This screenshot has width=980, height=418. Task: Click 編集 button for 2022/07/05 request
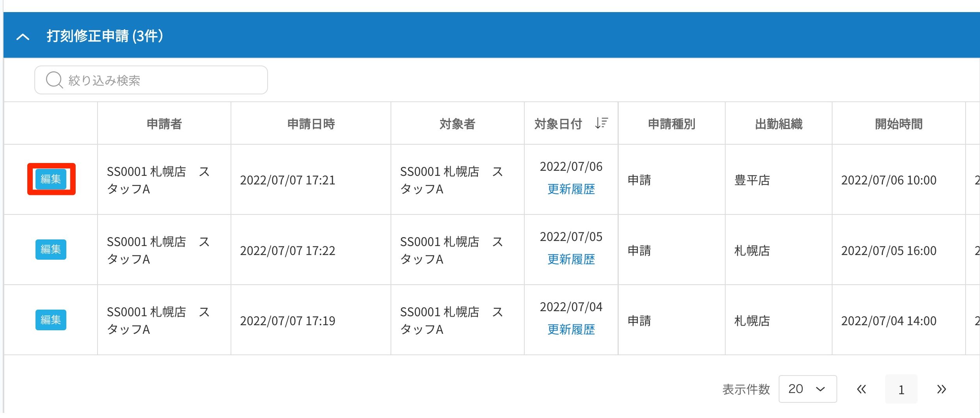click(x=51, y=250)
